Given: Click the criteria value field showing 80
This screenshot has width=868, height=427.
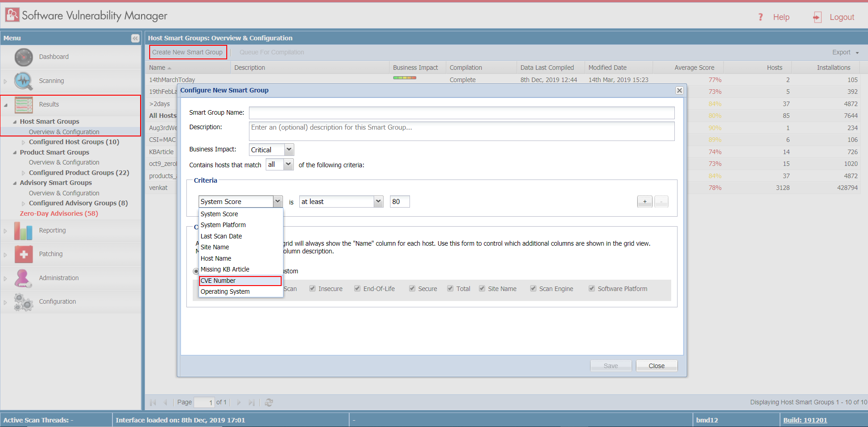Looking at the screenshot, I should tap(400, 202).
